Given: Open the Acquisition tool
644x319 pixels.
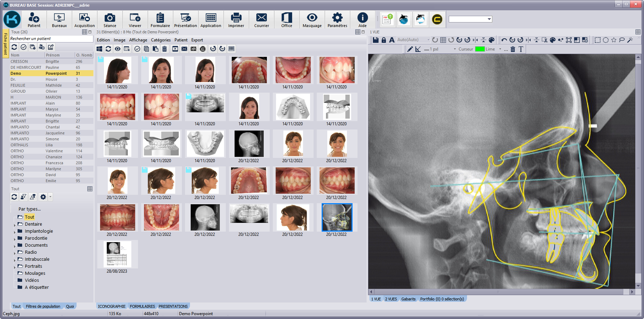Looking at the screenshot, I should pos(84,20).
